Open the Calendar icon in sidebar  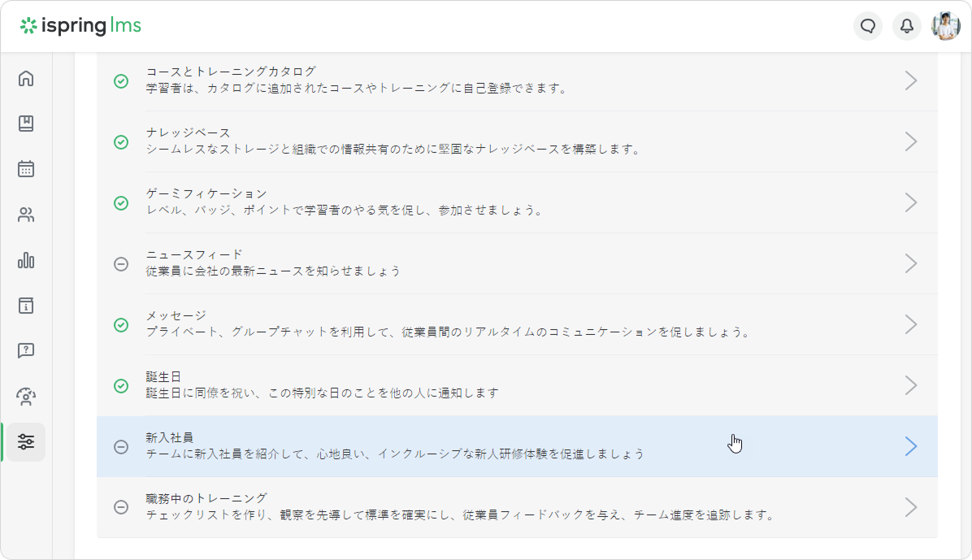(26, 170)
